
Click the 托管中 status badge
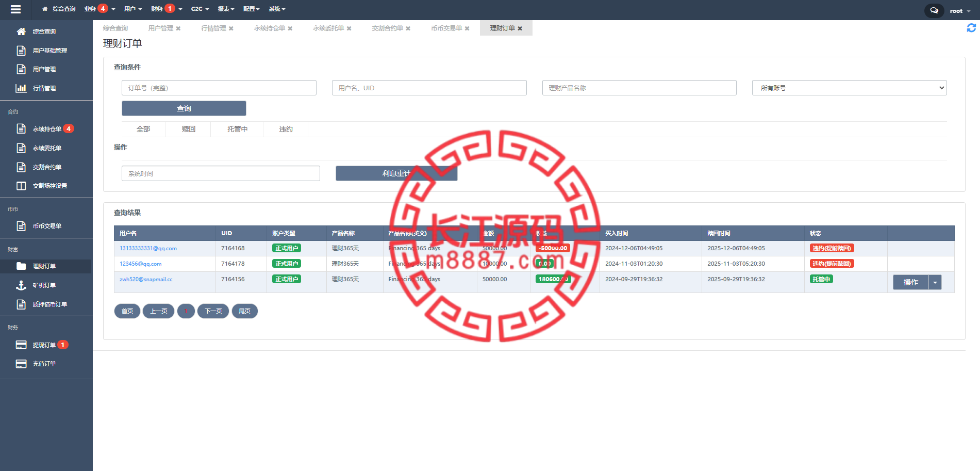pos(822,279)
